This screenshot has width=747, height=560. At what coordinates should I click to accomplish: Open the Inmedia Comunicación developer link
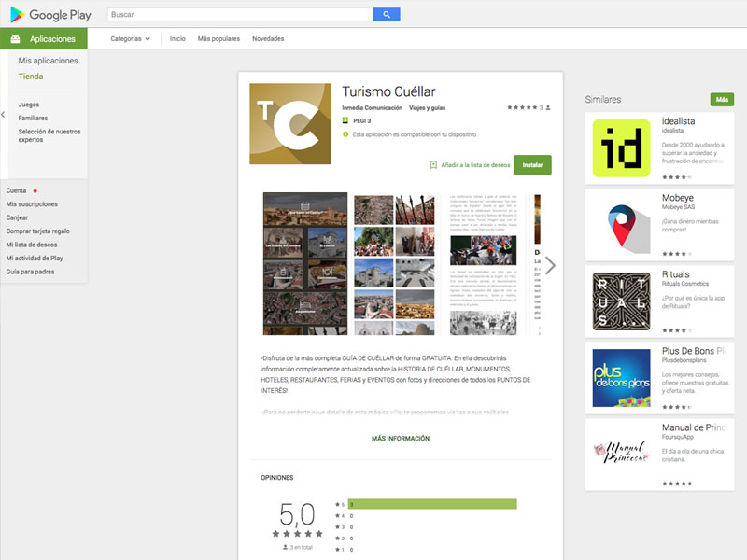tap(372, 108)
